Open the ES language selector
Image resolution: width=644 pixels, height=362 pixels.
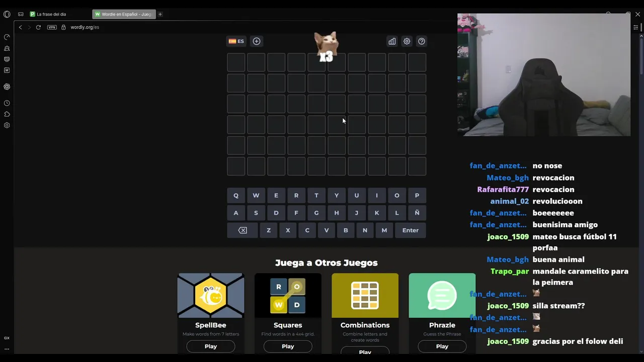click(236, 41)
